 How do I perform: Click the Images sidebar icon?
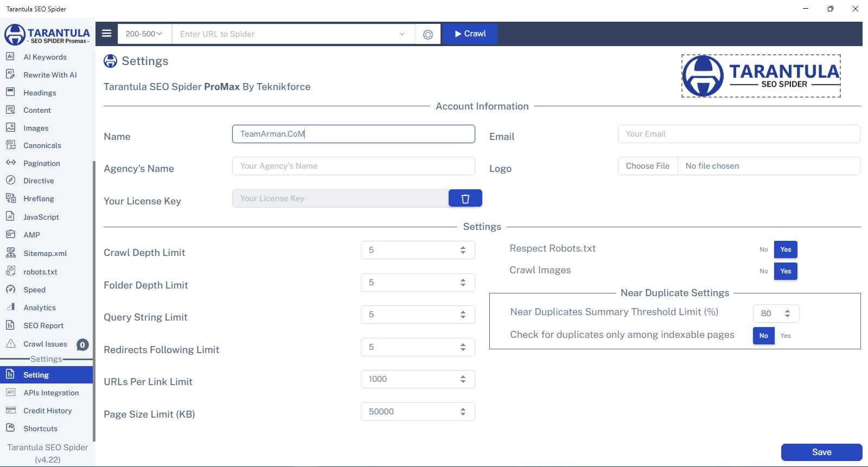click(x=10, y=127)
